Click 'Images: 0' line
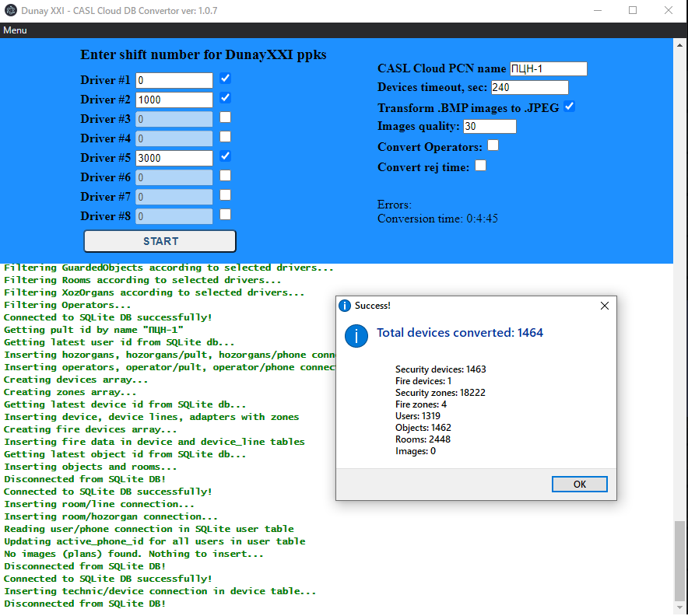The height and width of the screenshot is (616, 688). point(416,451)
